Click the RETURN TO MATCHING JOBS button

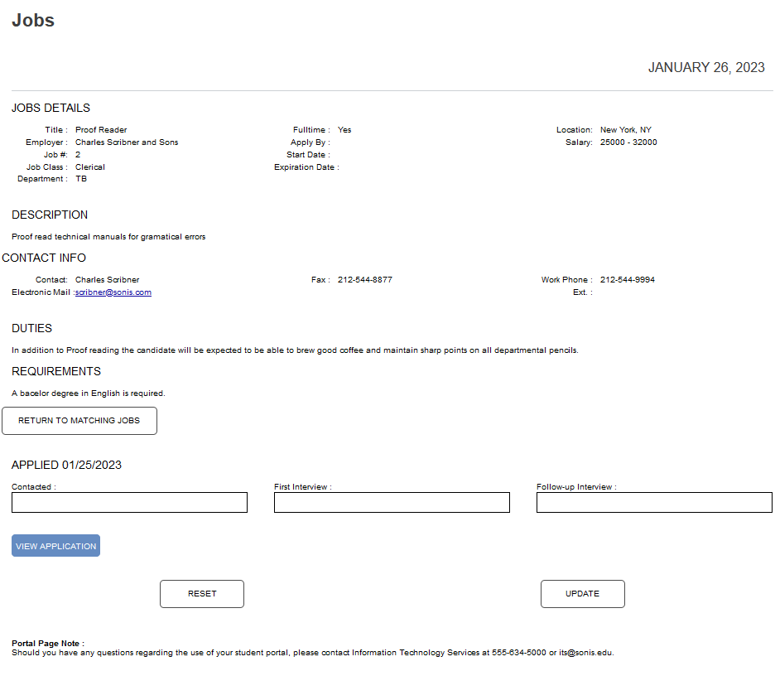(79, 421)
